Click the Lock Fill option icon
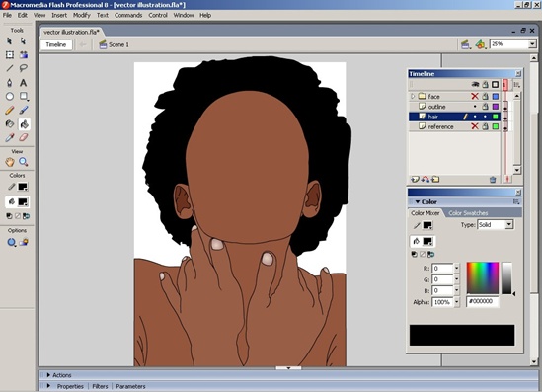Image resolution: width=542 pixels, height=392 pixels. (x=24, y=242)
